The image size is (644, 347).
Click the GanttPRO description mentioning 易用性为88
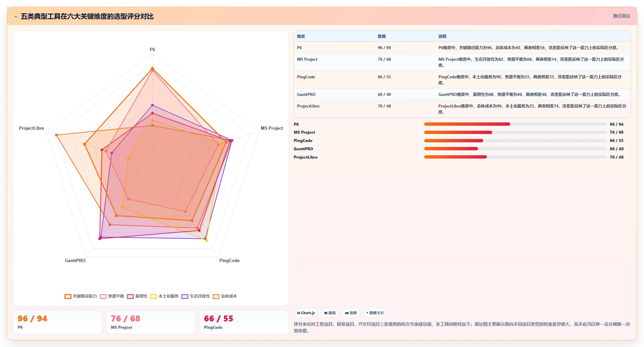pos(530,95)
